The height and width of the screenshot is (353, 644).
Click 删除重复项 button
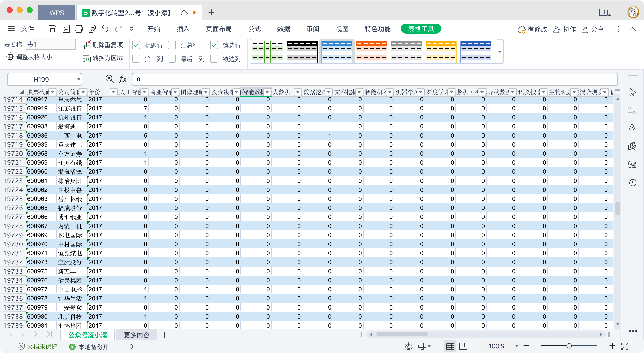pyautogui.click(x=103, y=45)
